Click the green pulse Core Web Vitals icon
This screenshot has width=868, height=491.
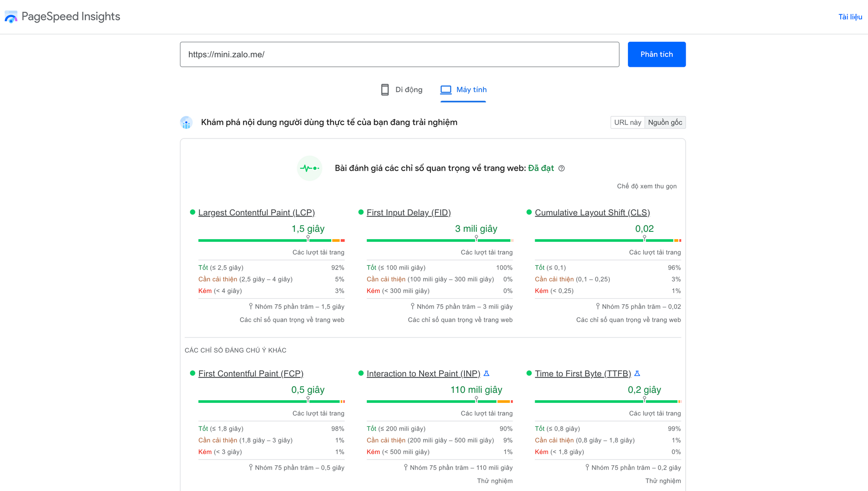[x=309, y=168]
